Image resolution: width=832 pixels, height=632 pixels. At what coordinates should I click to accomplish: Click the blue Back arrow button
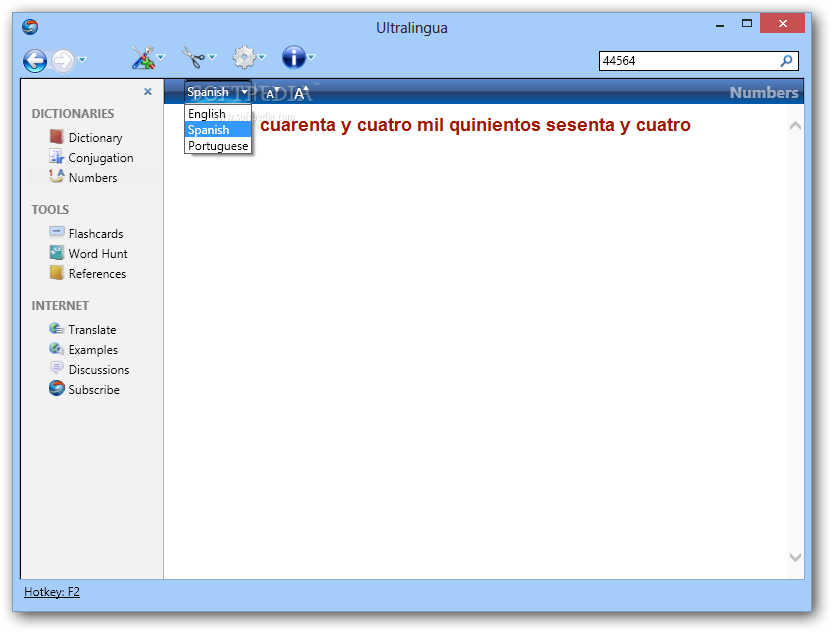(x=35, y=61)
